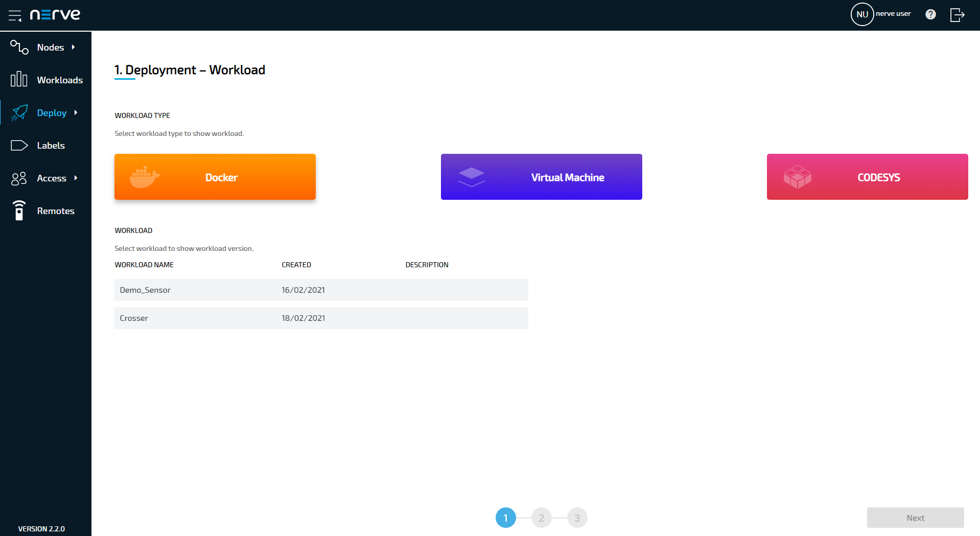Open the help question mark icon
The height and width of the screenshot is (536, 980).
[931, 14]
